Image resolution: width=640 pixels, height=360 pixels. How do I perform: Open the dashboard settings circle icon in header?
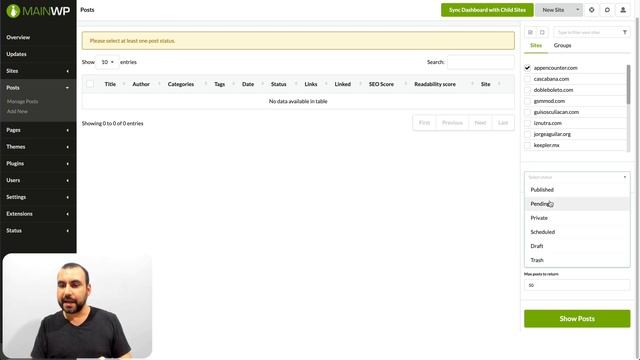click(591, 10)
